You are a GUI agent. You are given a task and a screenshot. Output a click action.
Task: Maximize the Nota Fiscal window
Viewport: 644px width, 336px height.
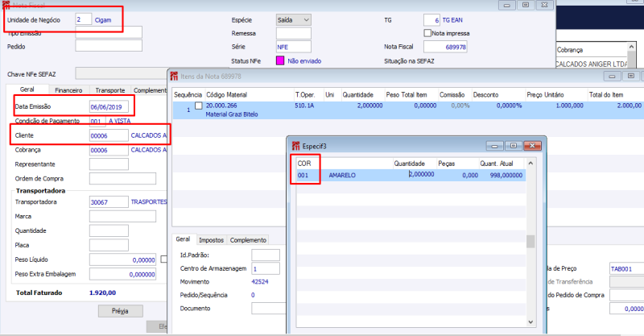(x=526, y=5)
